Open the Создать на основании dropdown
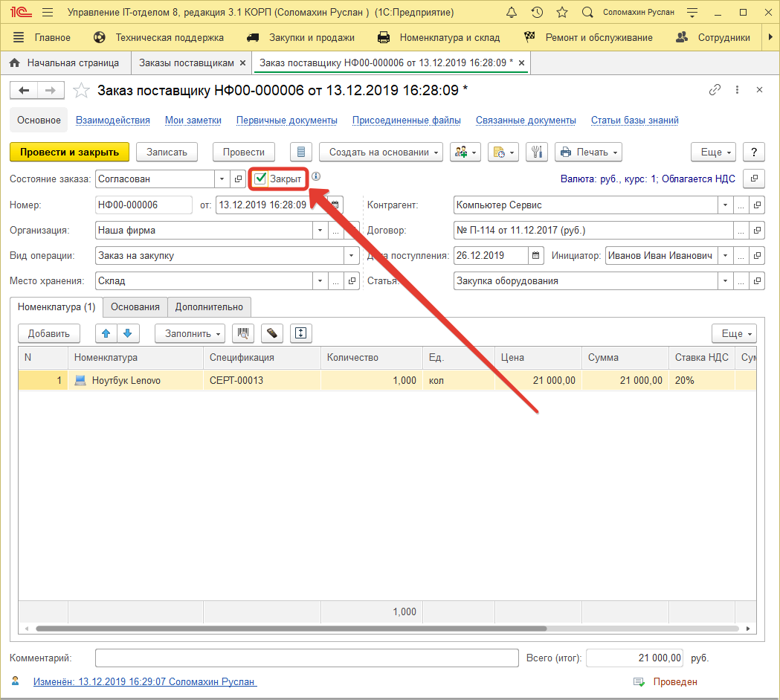This screenshot has width=780, height=700. 381,152
